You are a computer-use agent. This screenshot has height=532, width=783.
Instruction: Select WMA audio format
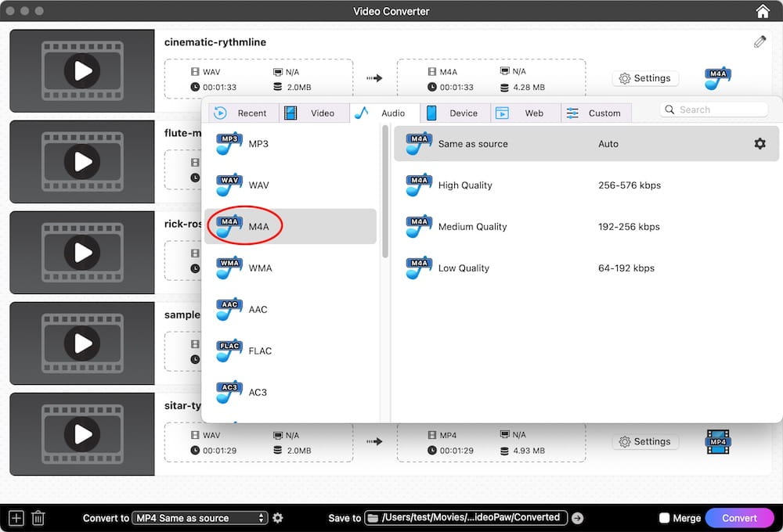click(x=290, y=268)
